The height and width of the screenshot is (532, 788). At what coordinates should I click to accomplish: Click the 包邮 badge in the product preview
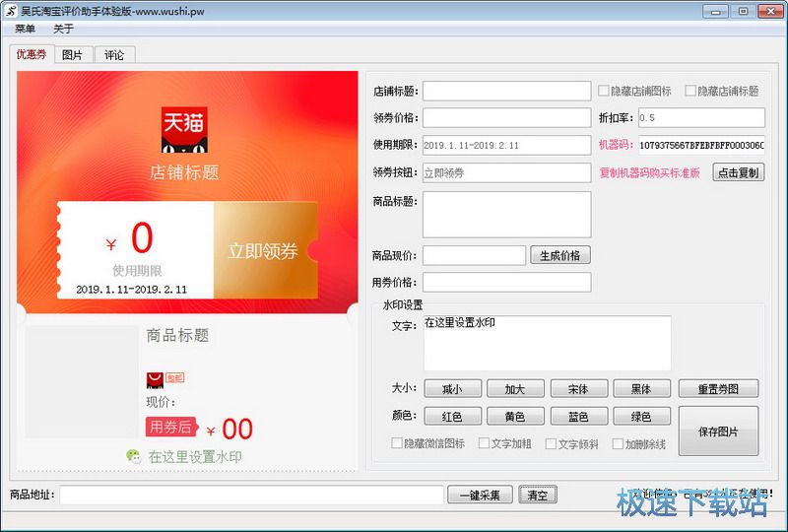[x=174, y=378]
